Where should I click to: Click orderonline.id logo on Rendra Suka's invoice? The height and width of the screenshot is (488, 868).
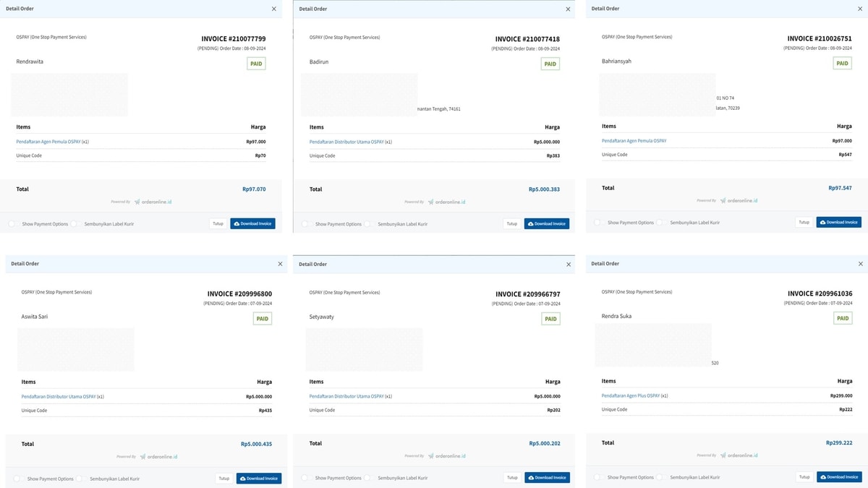point(739,455)
